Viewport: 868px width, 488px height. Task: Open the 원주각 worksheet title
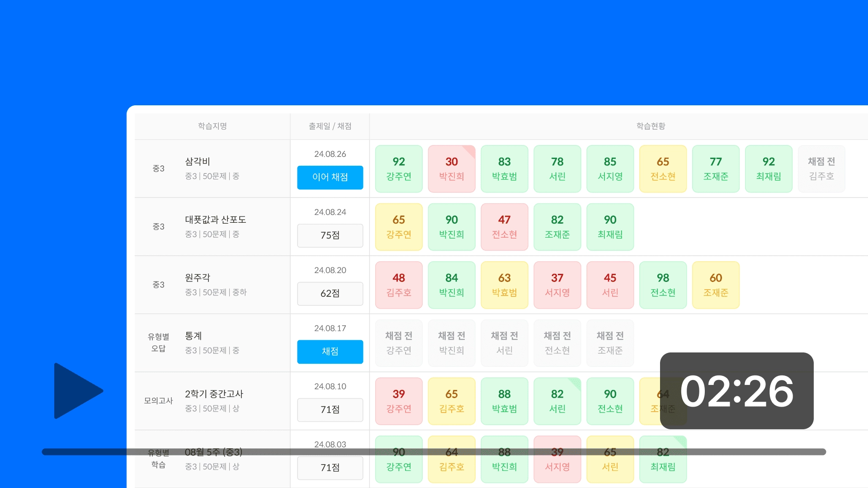(198, 277)
